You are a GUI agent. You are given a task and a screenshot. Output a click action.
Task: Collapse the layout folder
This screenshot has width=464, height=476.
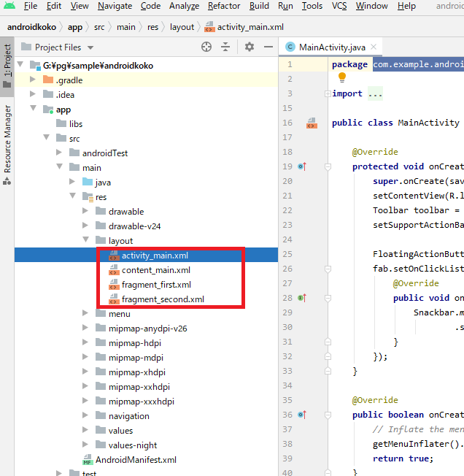pyautogui.click(x=86, y=239)
